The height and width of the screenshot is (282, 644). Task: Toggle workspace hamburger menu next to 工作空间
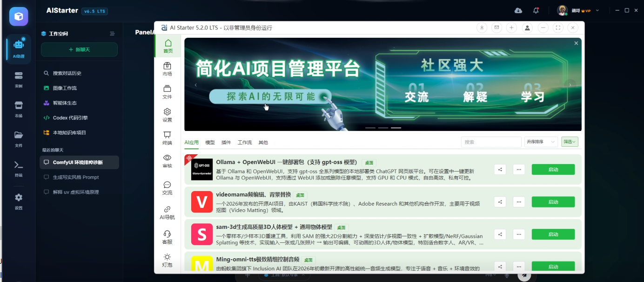pos(112,34)
